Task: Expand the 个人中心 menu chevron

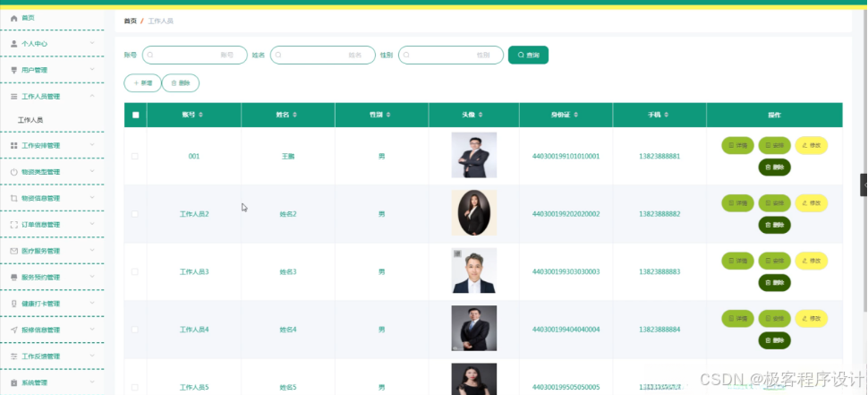Action: coord(92,43)
